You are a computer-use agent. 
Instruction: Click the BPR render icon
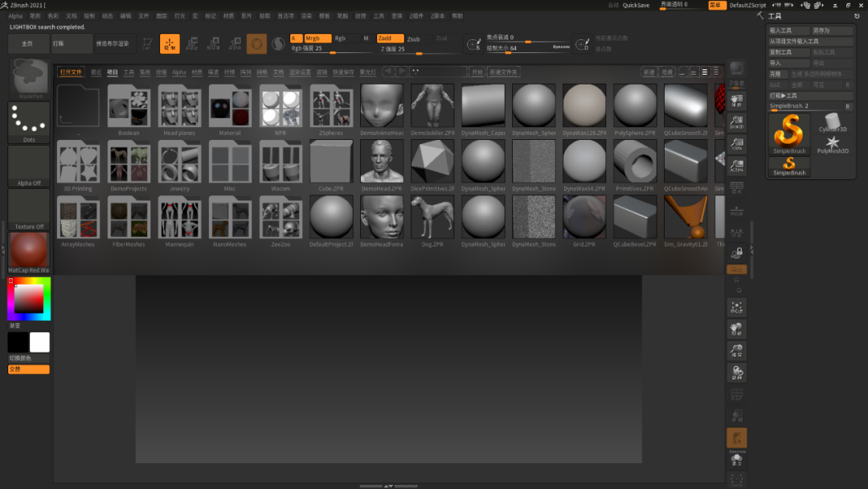click(736, 69)
